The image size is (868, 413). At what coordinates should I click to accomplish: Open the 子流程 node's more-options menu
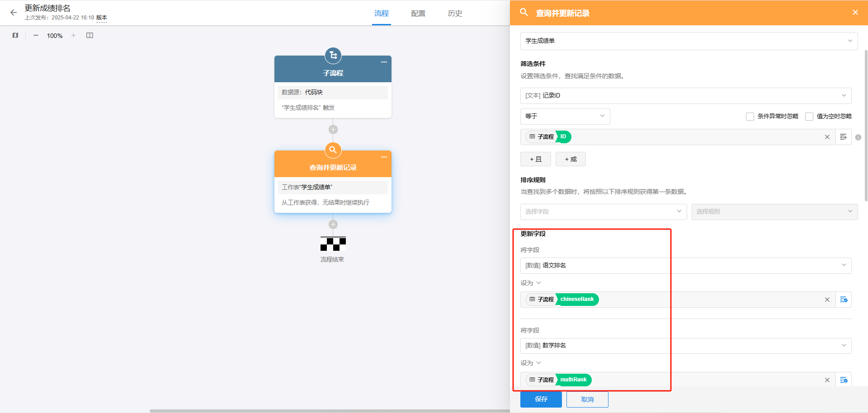pyautogui.click(x=384, y=62)
